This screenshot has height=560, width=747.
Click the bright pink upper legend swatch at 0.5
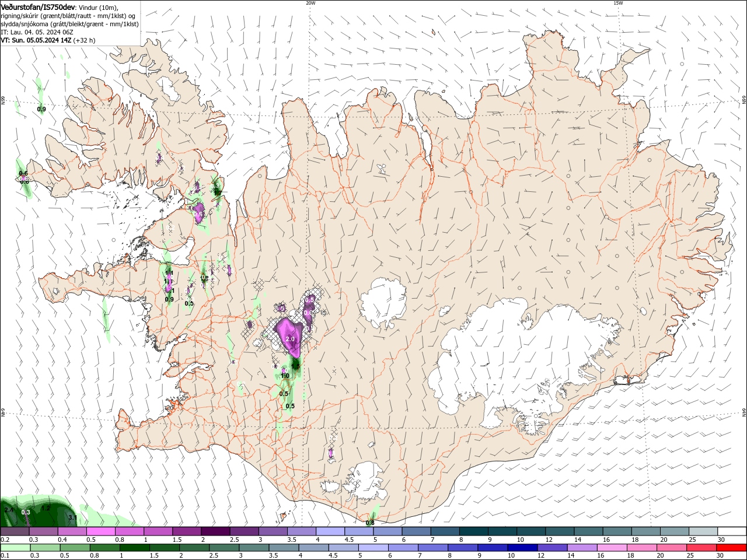coord(100,531)
